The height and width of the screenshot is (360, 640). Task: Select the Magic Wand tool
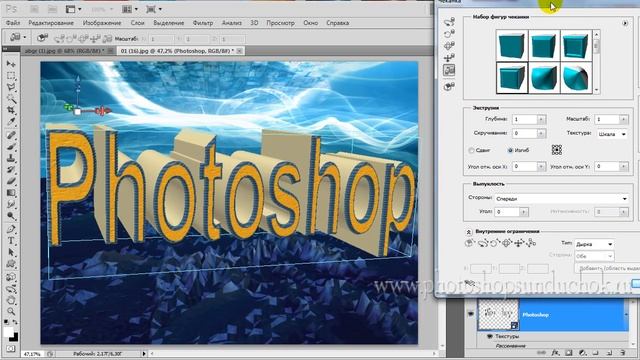11,98
